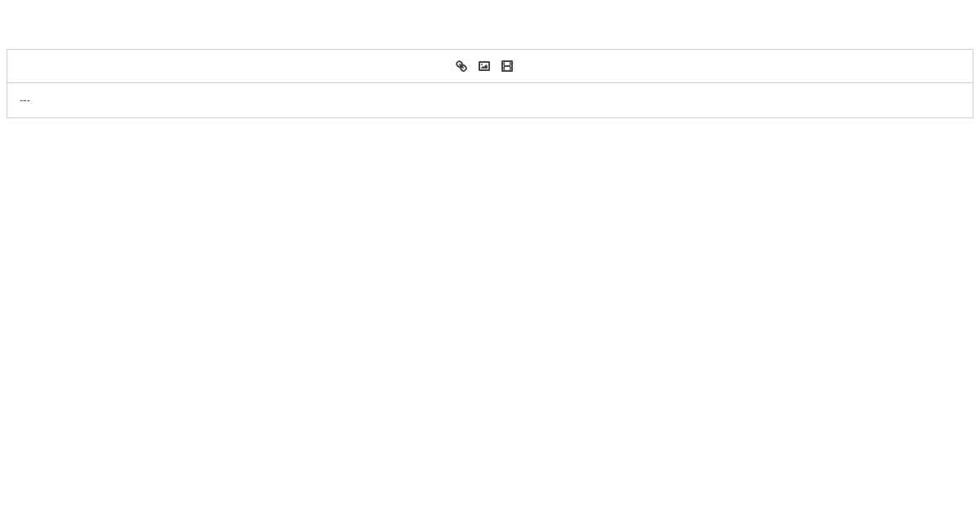The image size is (980, 514).
Task: Embed a video using the filmstrip icon
Action: coord(507,66)
